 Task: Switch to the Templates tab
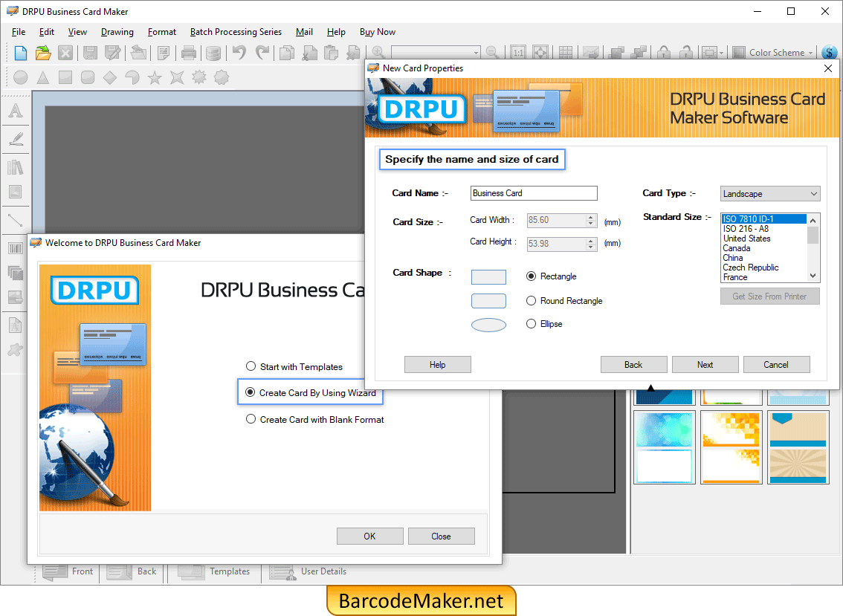pyautogui.click(x=214, y=572)
